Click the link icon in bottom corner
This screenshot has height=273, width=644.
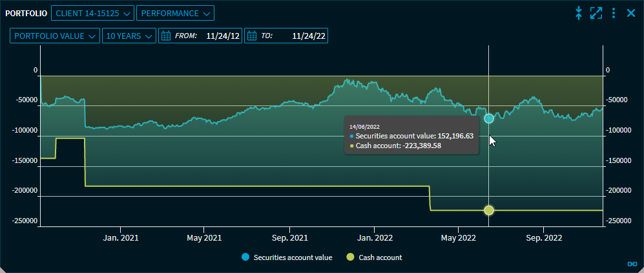tap(632, 263)
